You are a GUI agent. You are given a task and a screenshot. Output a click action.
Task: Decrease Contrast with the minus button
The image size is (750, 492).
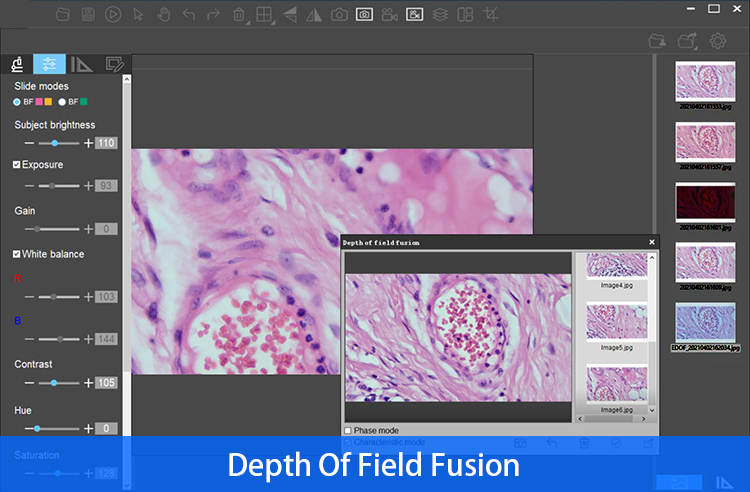click(29, 383)
